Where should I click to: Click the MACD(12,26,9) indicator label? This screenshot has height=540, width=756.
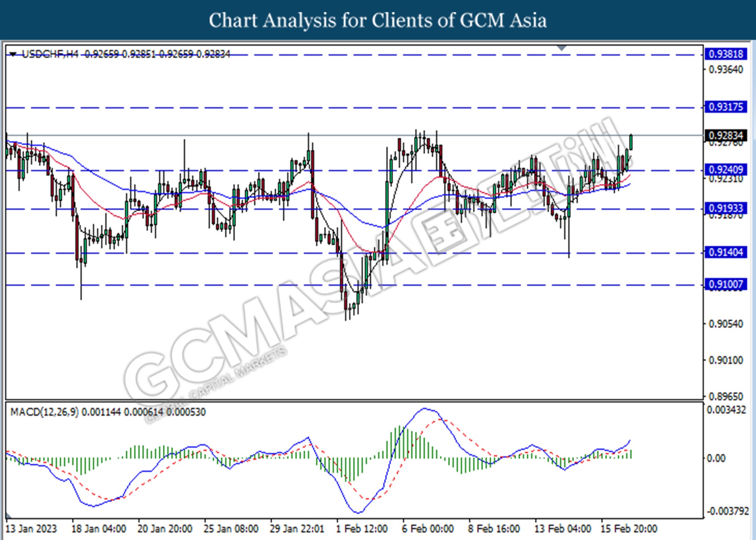click(44, 412)
